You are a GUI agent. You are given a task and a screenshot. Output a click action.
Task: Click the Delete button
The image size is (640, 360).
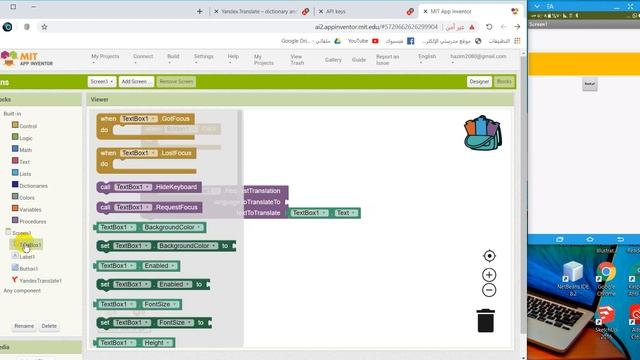click(x=49, y=326)
